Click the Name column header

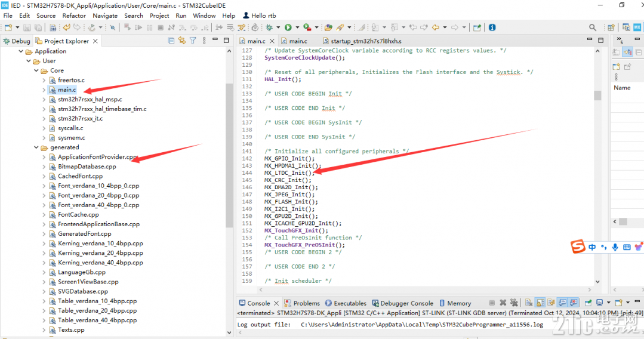[x=622, y=88]
